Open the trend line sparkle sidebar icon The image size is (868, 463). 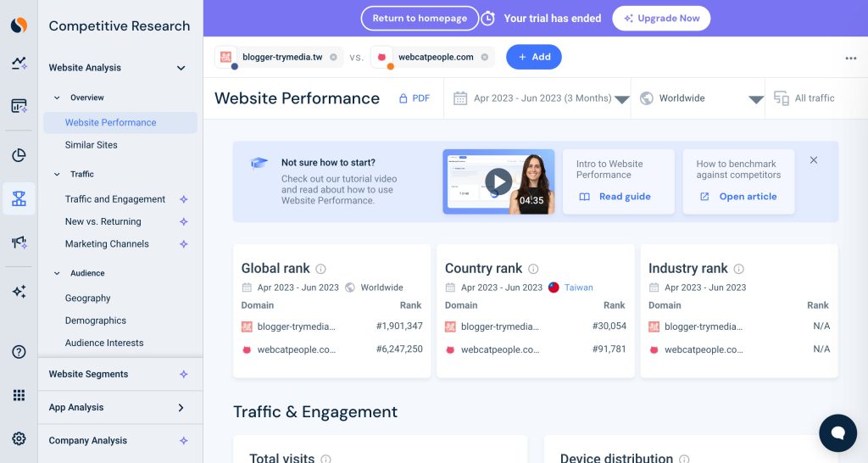point(19,63)
